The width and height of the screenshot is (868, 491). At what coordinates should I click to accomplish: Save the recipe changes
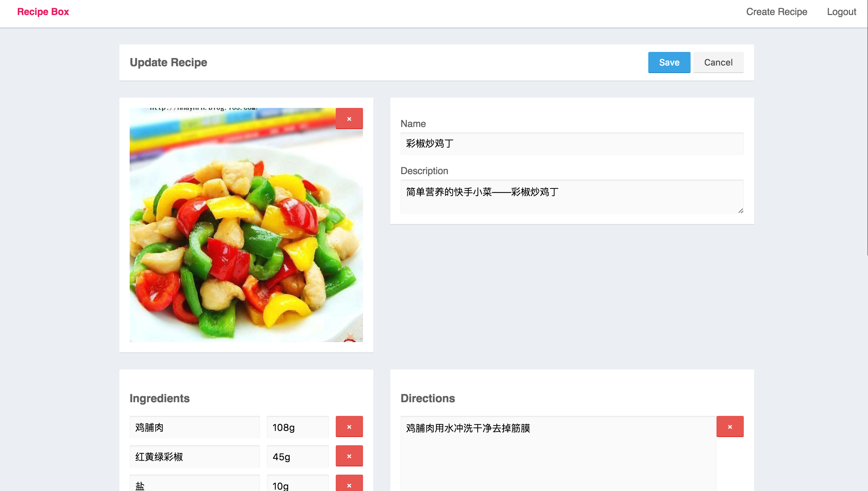click(x=669, y=62)
